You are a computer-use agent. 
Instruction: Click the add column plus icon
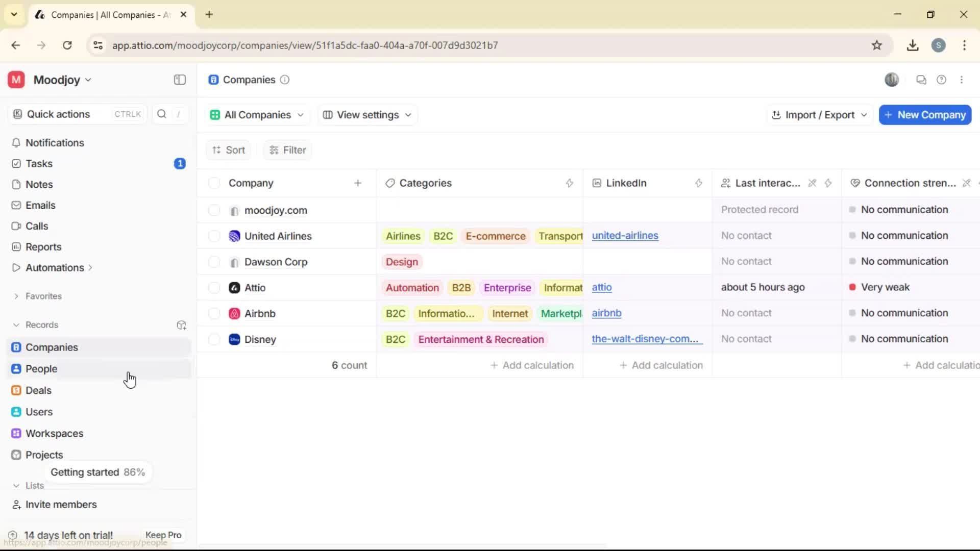point(358,183)
